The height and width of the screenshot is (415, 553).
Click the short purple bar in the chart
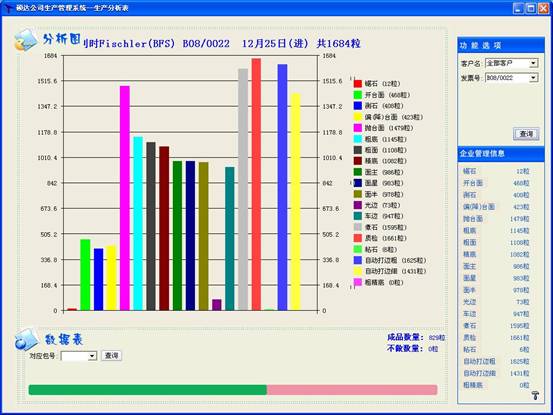pos(217,305)
